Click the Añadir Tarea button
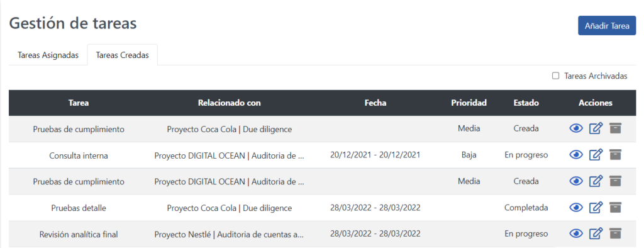Screen dimensions: 644x248 607,26
